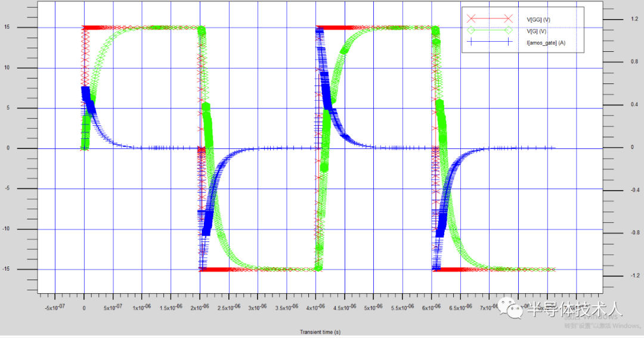Select the V[G] (V) legend label
Image resolution: width=644 pixels, height=338 pixels.
tap(537, 31)
